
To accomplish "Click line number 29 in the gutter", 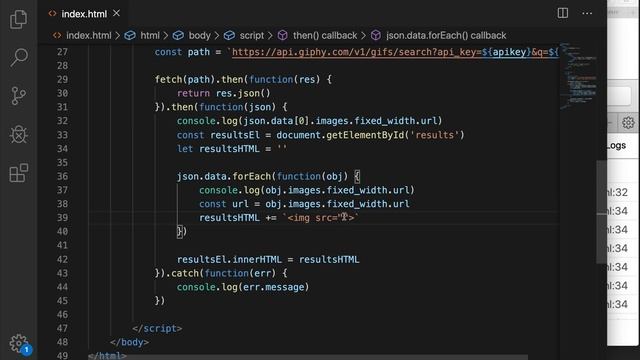I will (x=62, y=80).
